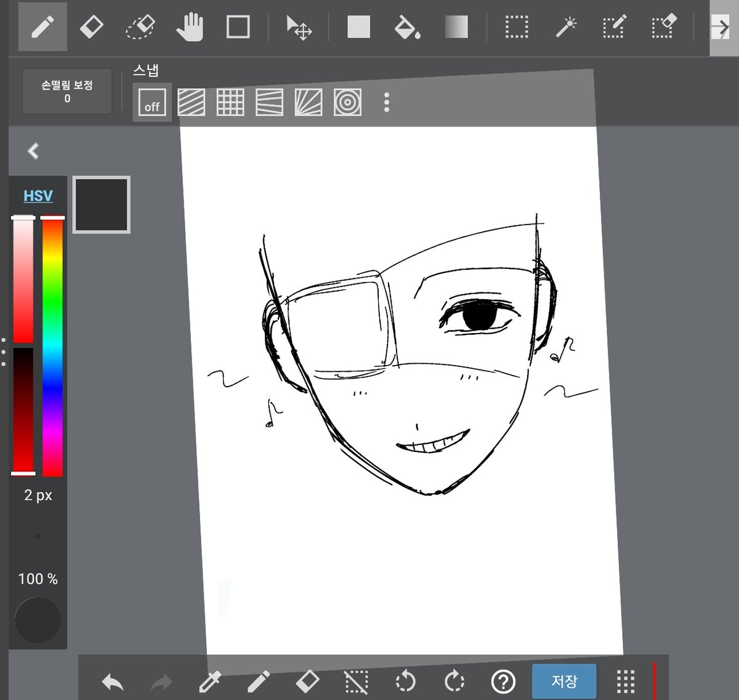Select the Eraser tool in top toolbar
This screenshot has width=739, height=700.
(x=91, y=27)
